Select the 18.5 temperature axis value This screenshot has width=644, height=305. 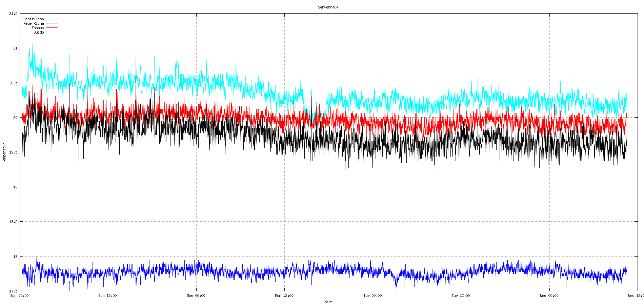tap(13, 222)
